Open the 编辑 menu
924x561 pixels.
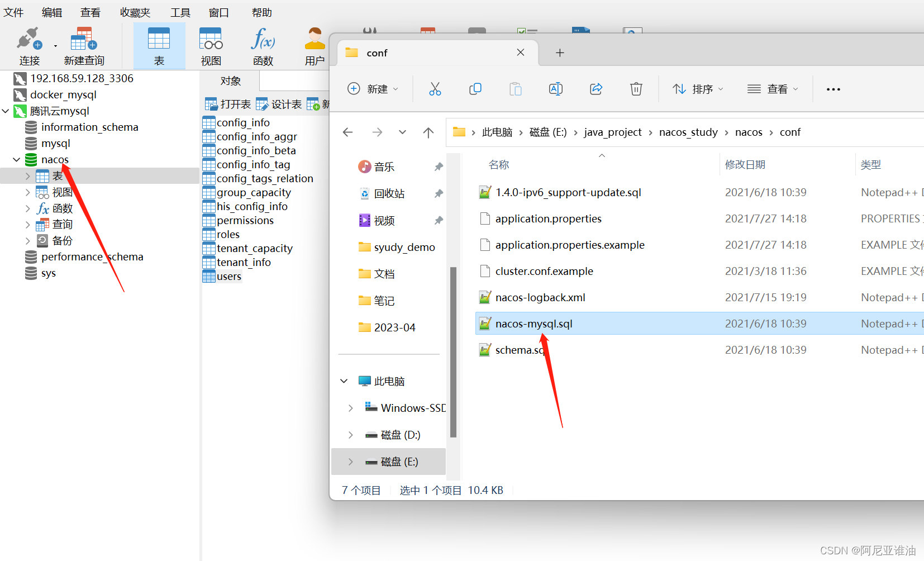tap(52, 12)
